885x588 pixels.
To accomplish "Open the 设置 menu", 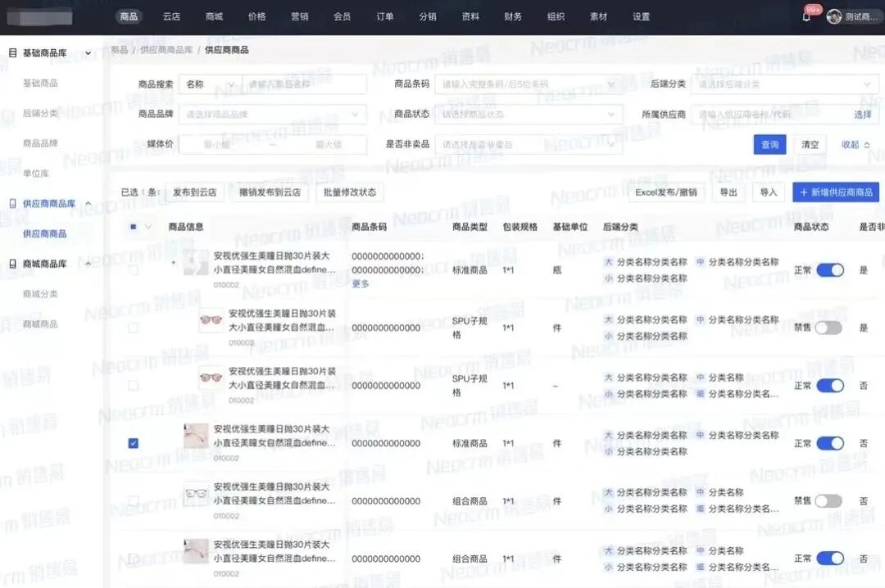I will pos(641,16).
